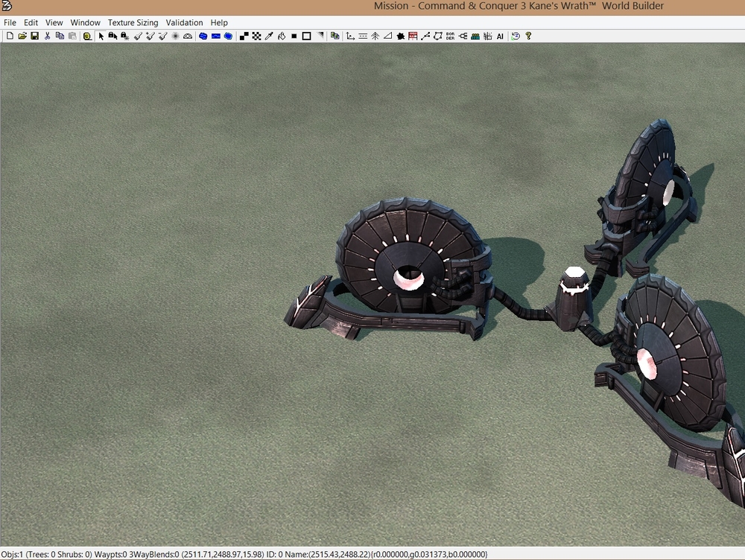The image size is (745, 560).
Task: Open the Texture Sizing menu
Action: 133,22
